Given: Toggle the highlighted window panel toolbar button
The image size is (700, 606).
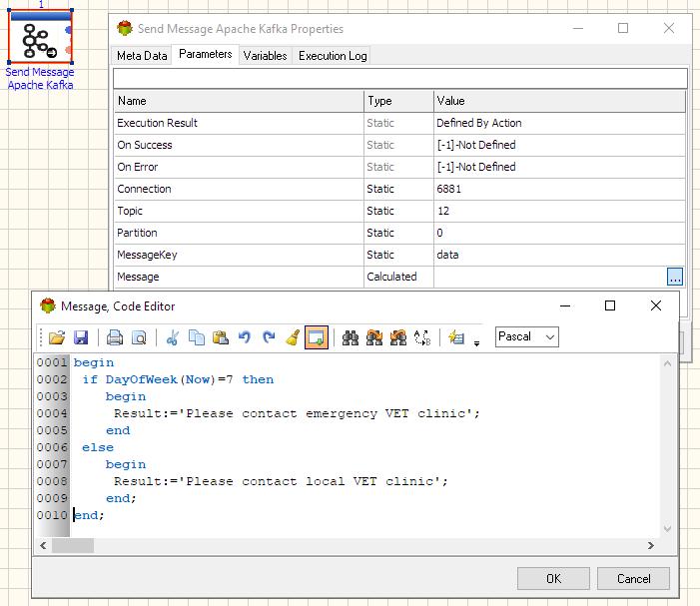Looking at the screenshot, I should point(317,337).
